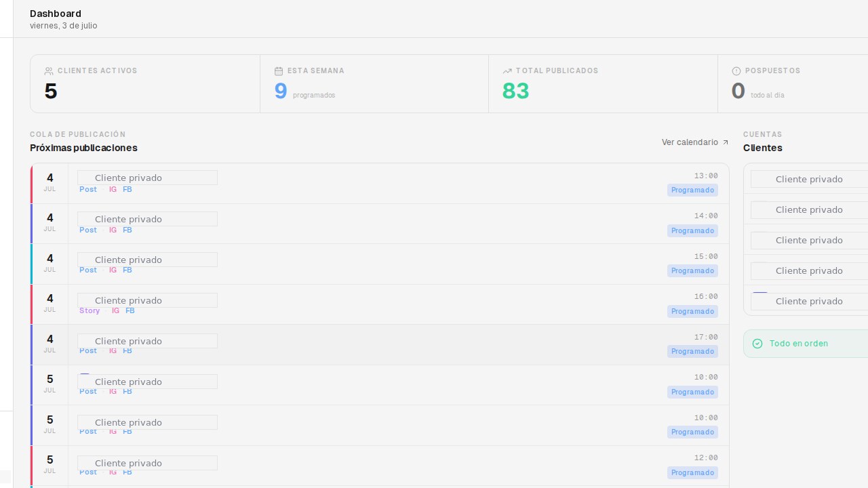Viewport: 868px width, 488px height.
Task: Open the Ver calendario link
Action: [x=695, y=142]
